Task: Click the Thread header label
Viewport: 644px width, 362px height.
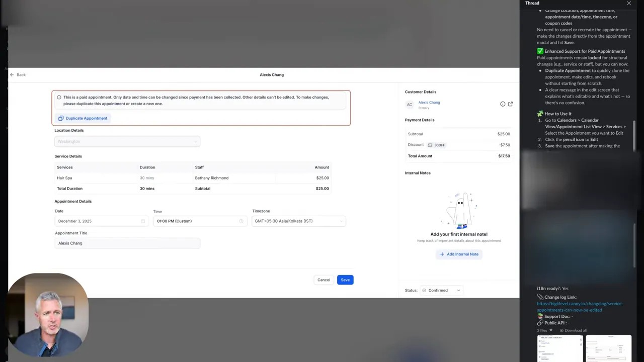Action: [x=532, y=3]
